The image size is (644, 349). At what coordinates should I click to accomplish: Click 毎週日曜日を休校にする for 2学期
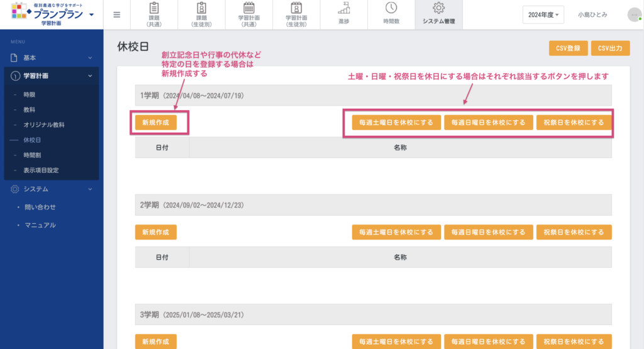tap(488, 232)
